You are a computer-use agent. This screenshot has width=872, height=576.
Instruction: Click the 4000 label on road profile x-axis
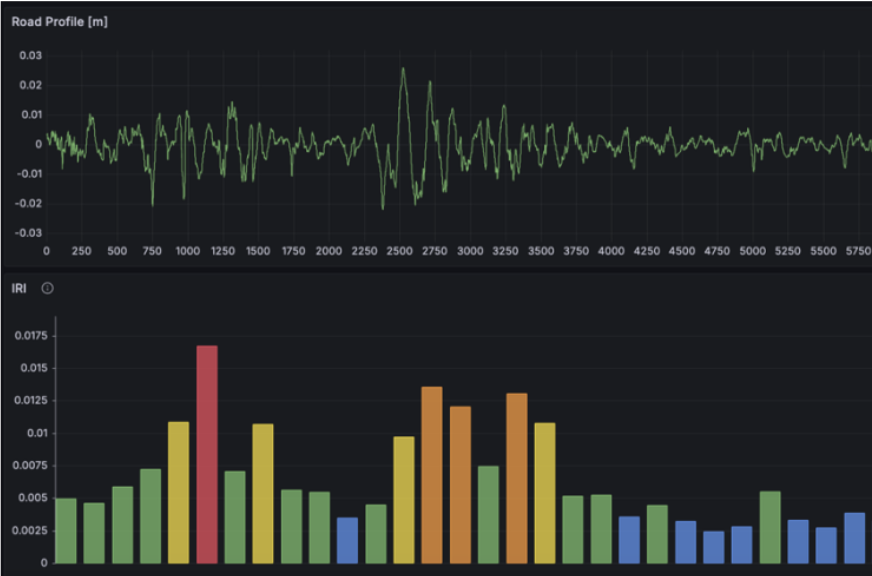610,251
